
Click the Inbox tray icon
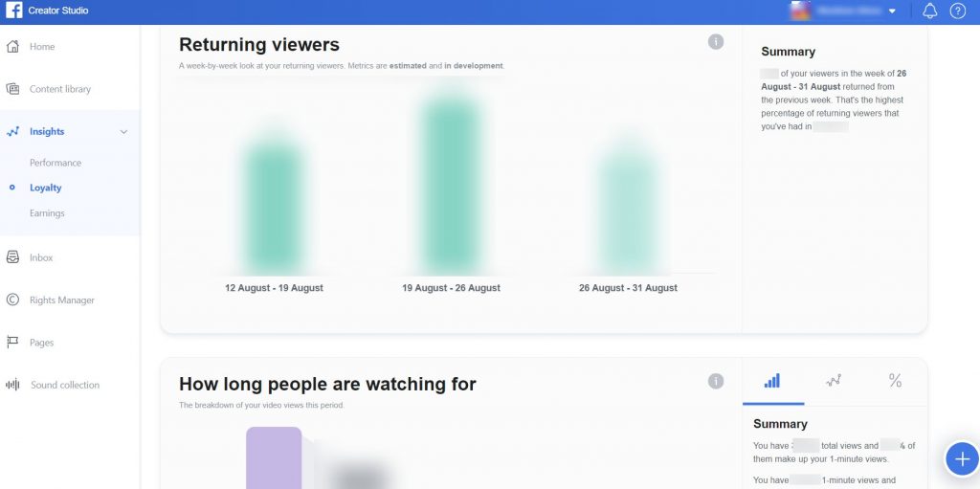click(12, 257)
